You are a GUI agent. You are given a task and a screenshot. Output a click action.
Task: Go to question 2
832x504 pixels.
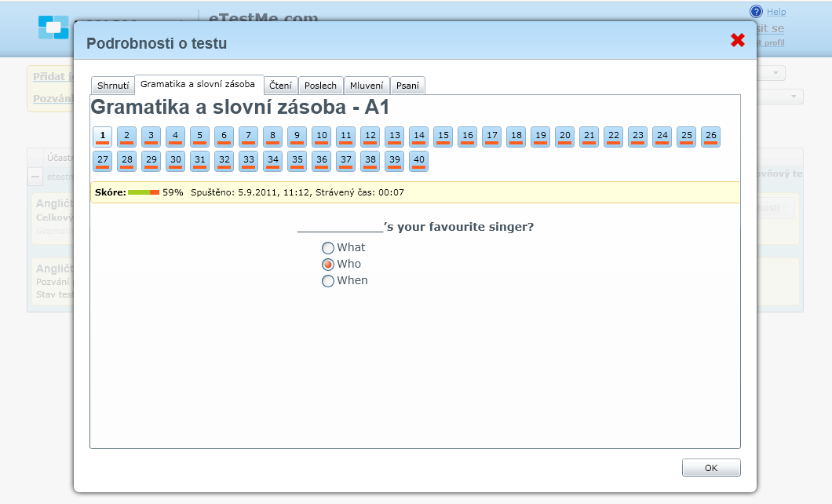127,137
